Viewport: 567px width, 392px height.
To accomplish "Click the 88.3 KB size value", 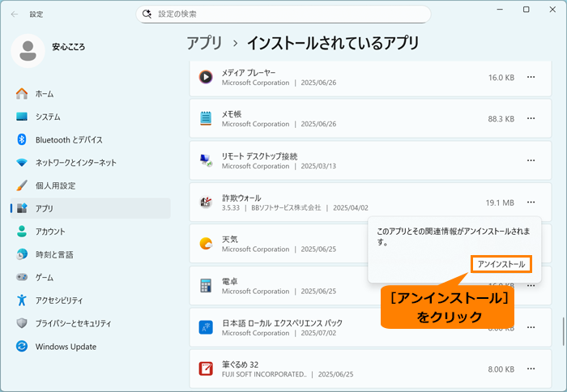I will pos(501,119).
